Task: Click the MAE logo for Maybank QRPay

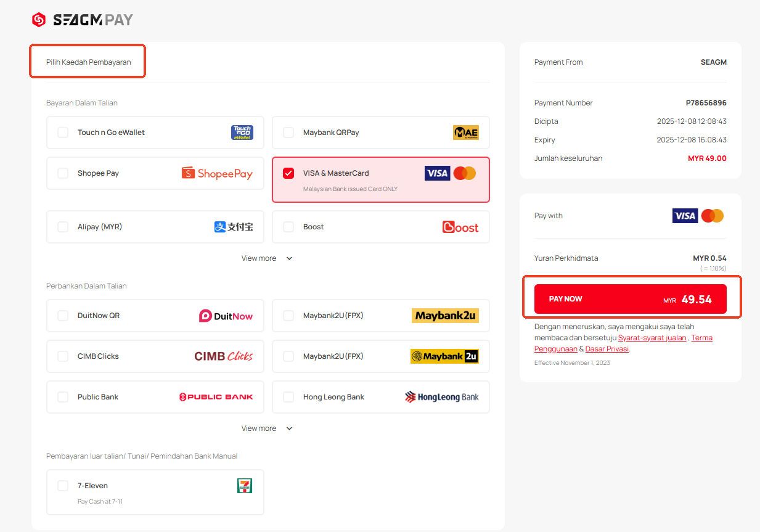Action: 465,133
